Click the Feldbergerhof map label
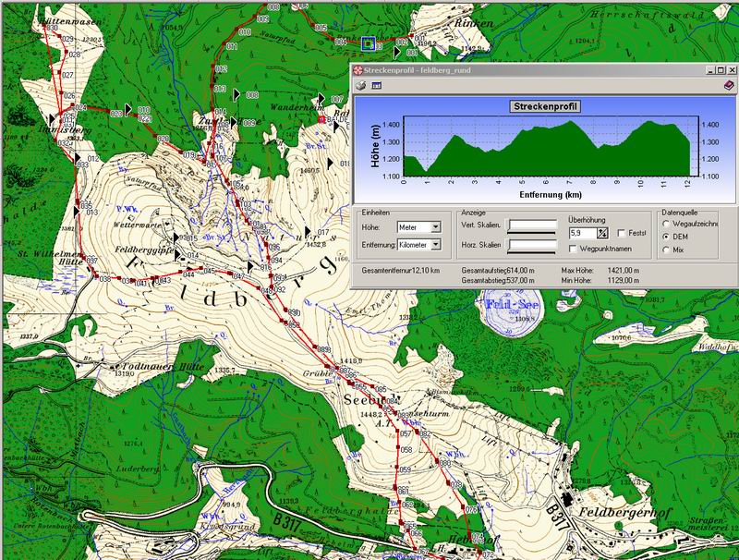Screen dimensions: 739x560 point(624,513)
